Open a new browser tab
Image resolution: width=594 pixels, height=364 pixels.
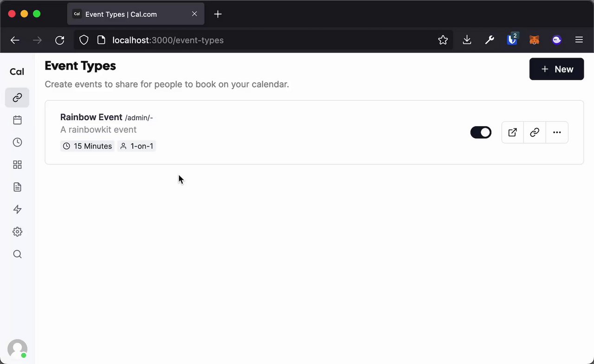click(218, 14)
